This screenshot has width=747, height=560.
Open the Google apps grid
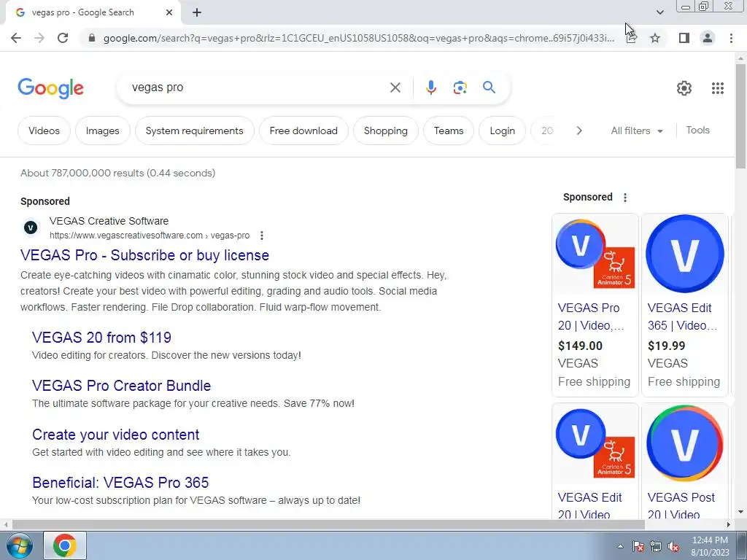coord(718,88)
